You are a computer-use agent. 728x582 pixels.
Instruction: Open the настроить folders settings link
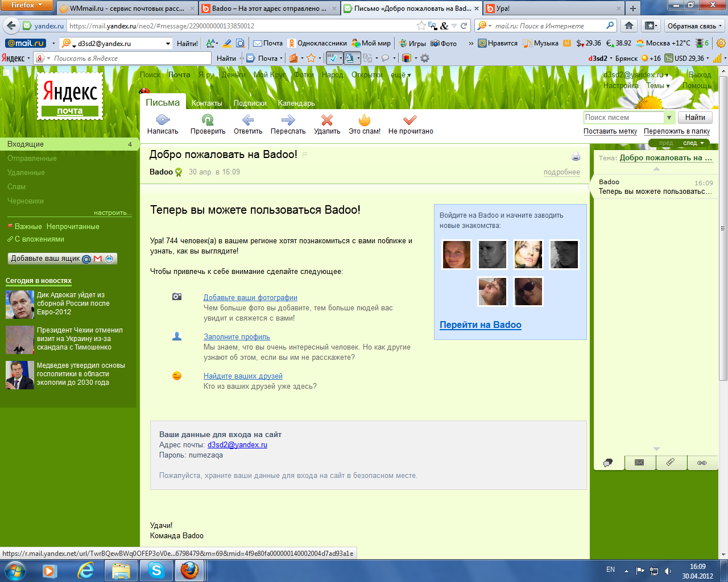pyautogui.click(x=113, y=213)
